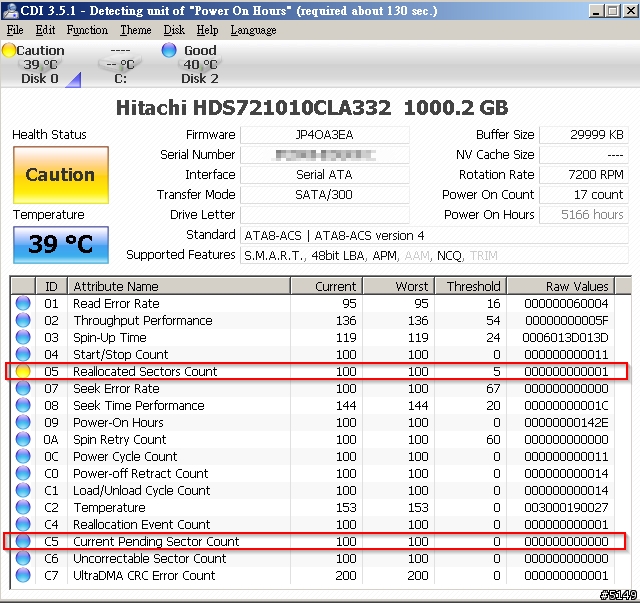The width and height of the screenshot is (640, 603).
Task: Click the status icon for Seek Error Rate
Action: click(23, 388)
